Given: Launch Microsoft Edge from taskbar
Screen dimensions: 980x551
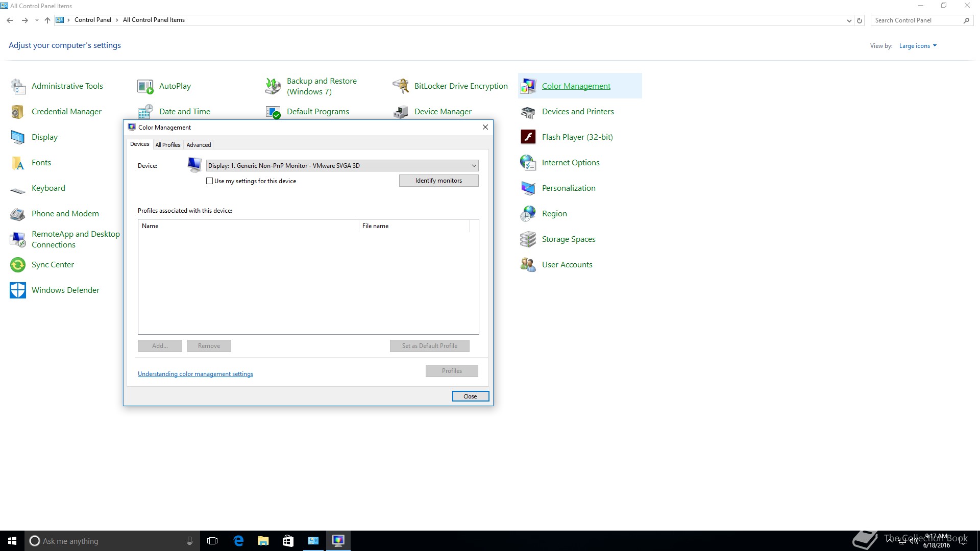Looking at the screenshot, I should click(238, 541).
